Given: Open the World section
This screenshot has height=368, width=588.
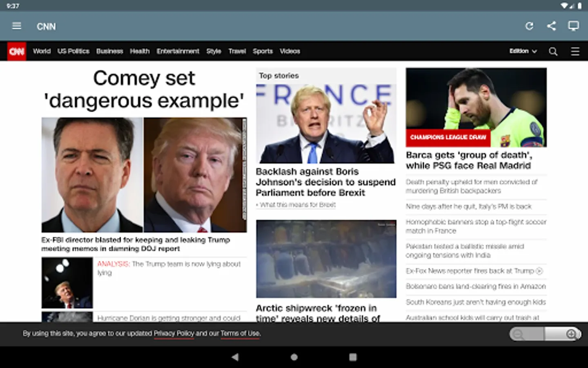Looking at the screenshot, I should tap(42, 51).
